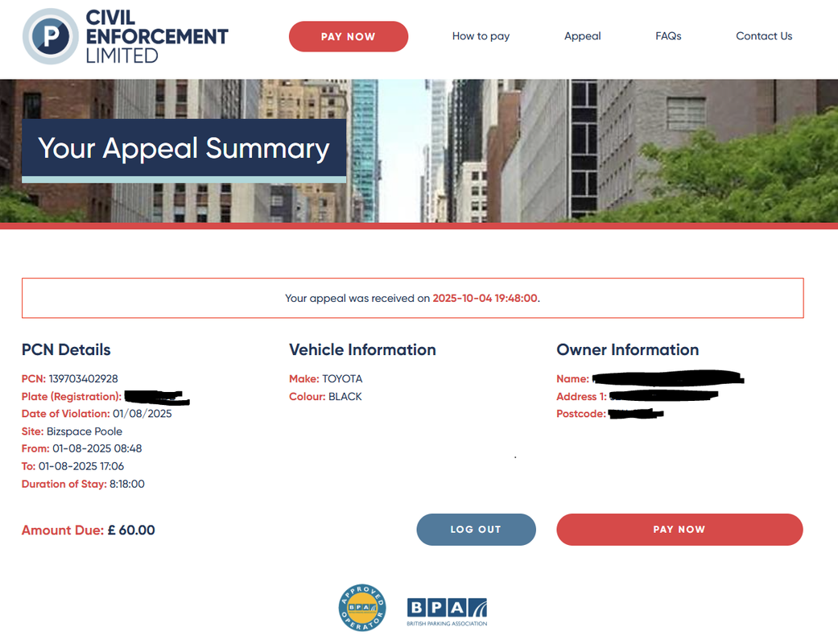
Task: Click the large PAY NOW button beside LOG OUT
Action: click(x=679, y=530)
